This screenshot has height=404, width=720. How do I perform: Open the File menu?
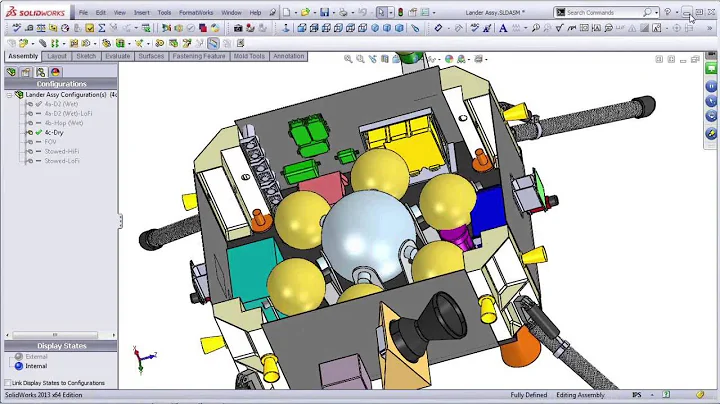[x=83, y=12]
